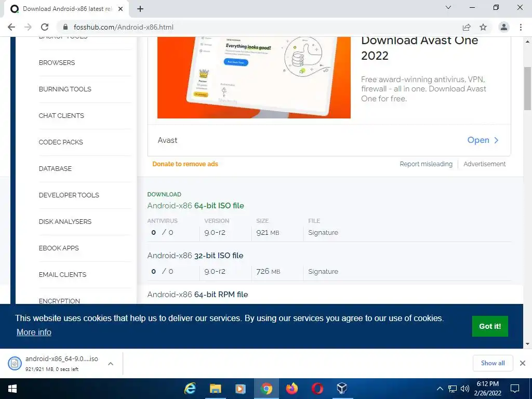
Task: Open the Windows Start menu
Action: tap(12, 389)
